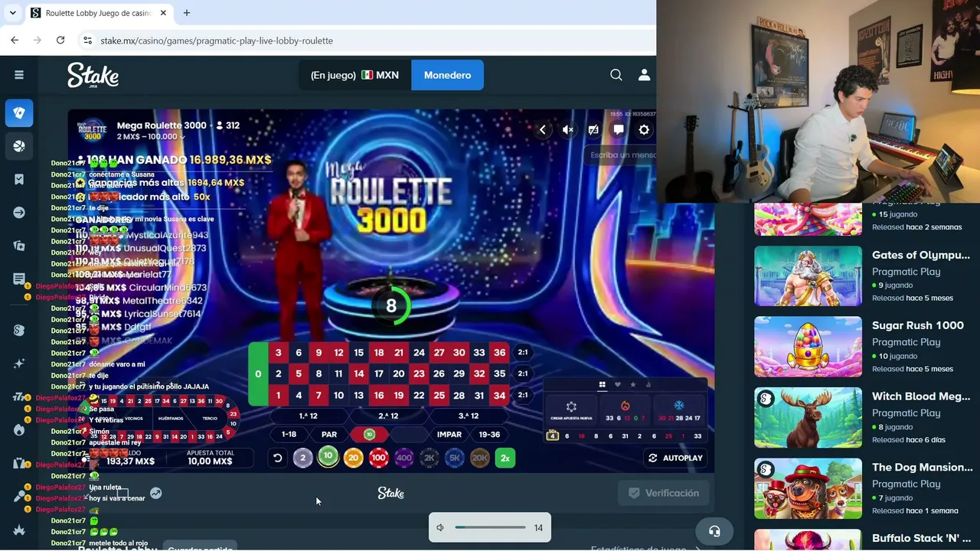This screenshot has width=980, height=551.
Task: Search games with the magnifier icon
Action: click(x=616, y=75)
